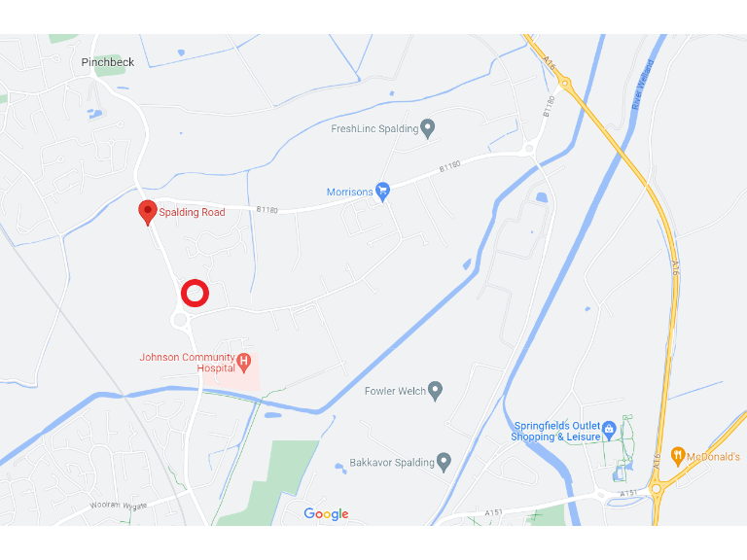Click the Pinchbeck place label
This screenshot has height=560, width=747.
[108, 62]
